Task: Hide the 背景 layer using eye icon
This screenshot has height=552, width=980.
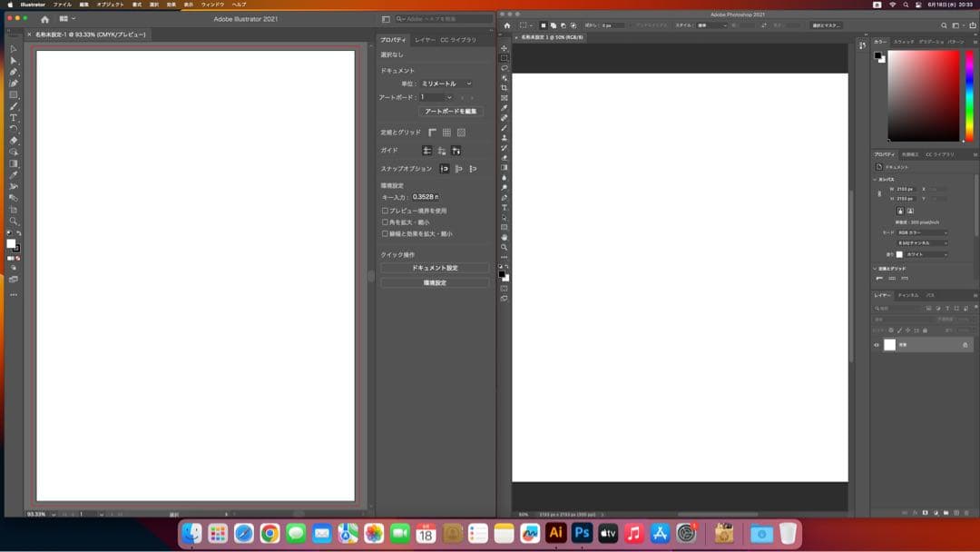Action: point(877,345)
